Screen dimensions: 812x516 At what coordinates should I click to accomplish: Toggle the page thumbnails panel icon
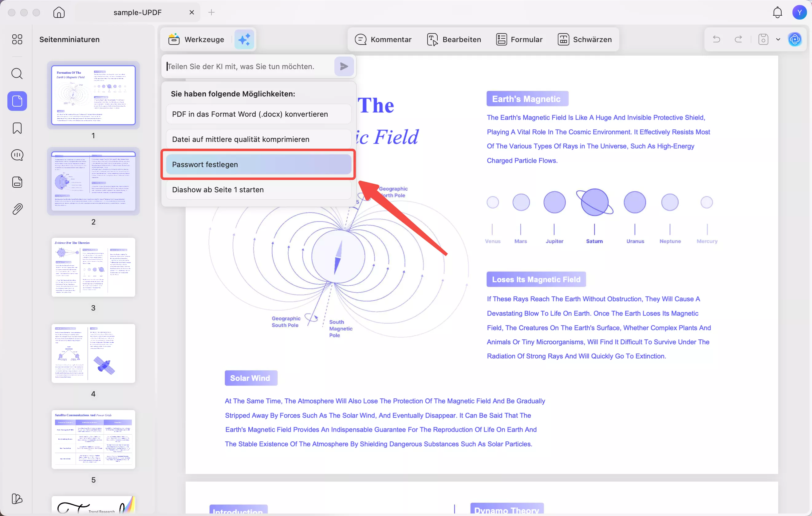pyautogui.click(x=17, y=101)
